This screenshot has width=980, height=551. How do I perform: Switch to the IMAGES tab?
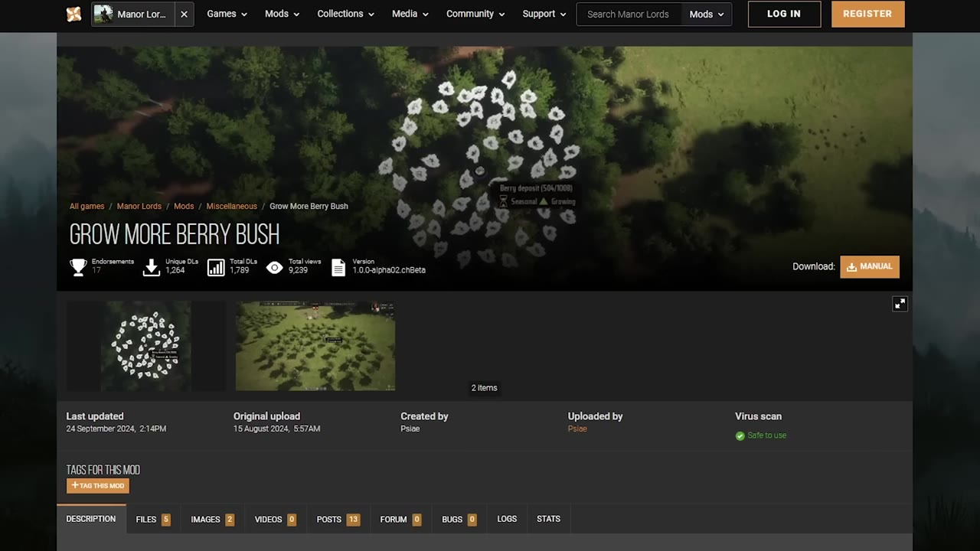tap(212, 519)
